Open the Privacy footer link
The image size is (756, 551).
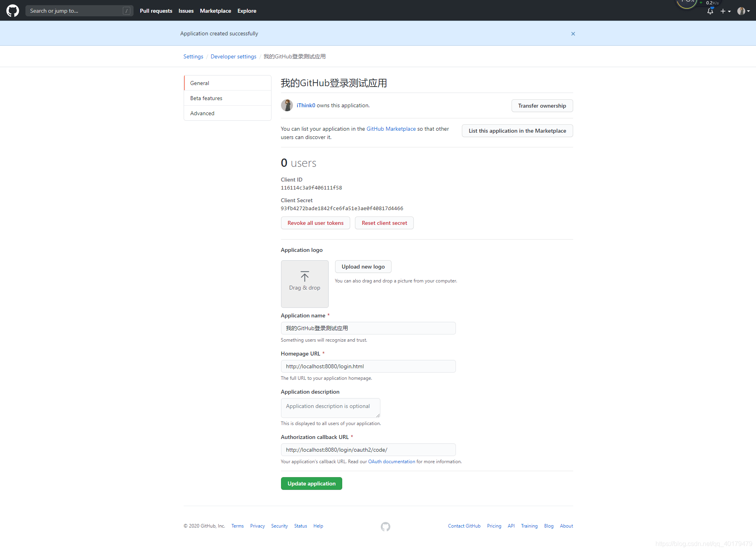pyautogui.click(x=258, y=526)
